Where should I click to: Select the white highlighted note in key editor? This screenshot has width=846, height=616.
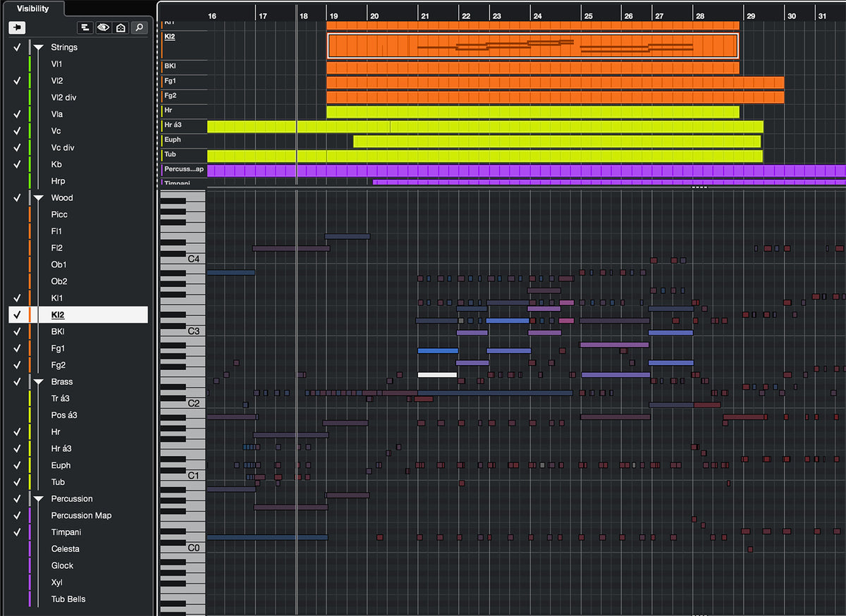[x=438, y=375]
